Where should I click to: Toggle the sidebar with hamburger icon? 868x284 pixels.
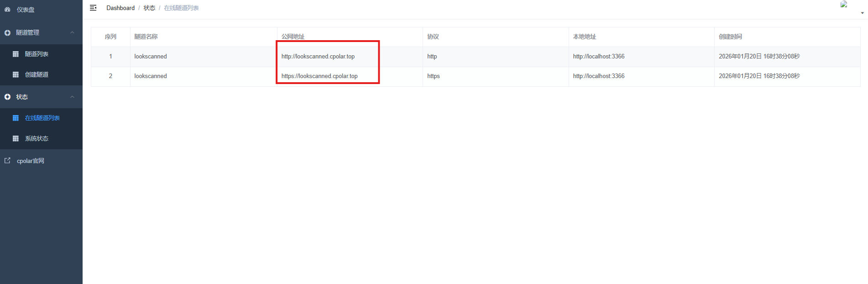(x=93, y=8)
